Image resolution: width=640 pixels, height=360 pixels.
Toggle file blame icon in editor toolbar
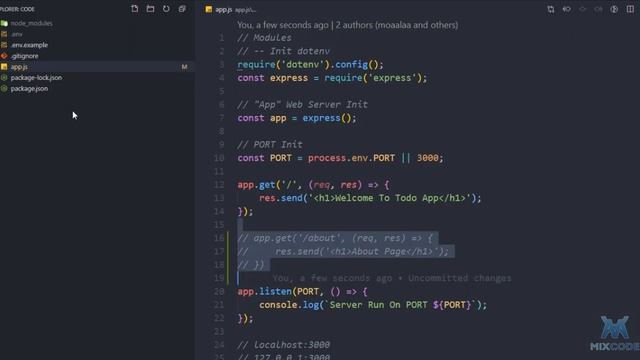[614, 9]
